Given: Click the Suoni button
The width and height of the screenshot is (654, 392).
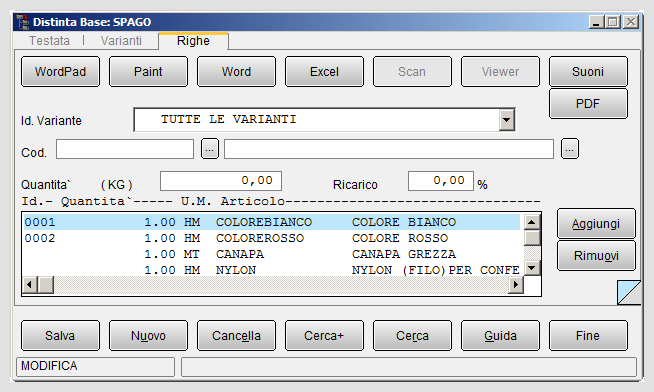Looking at the screenshot, I should [588, 72].
